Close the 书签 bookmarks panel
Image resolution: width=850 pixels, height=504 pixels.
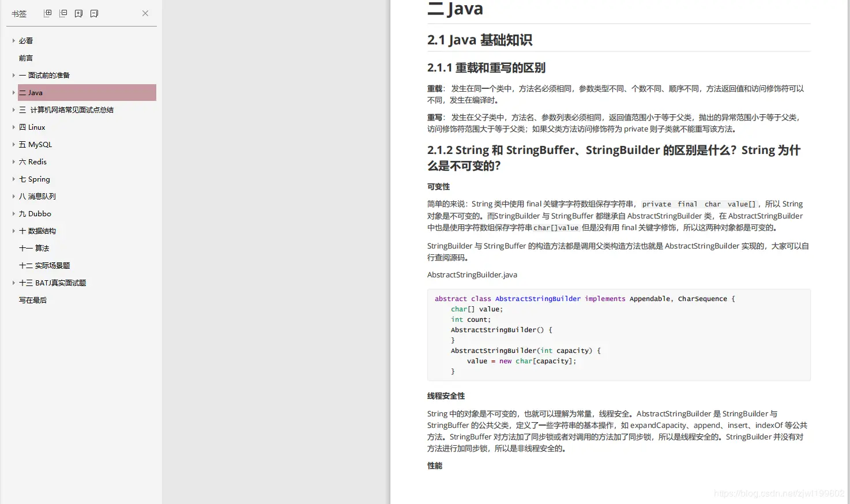tap(145, 13)
